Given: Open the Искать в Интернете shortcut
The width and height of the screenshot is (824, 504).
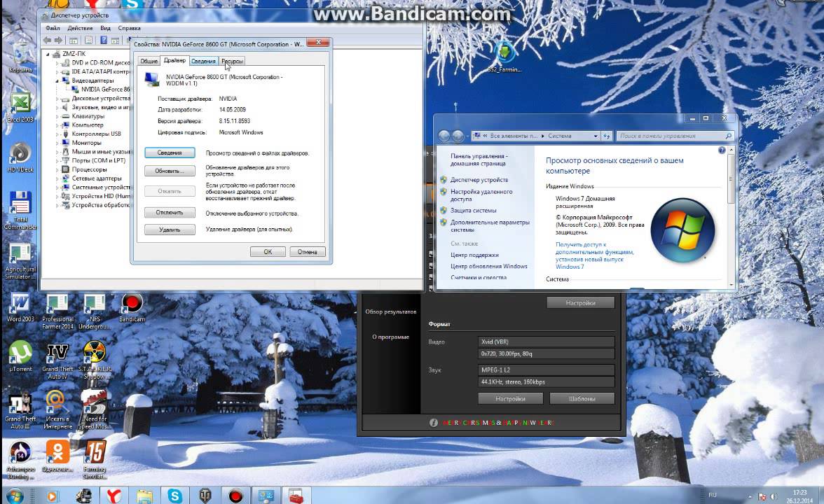Looking at the screenshot, I should pyautogui.click(x=57, y=410).
